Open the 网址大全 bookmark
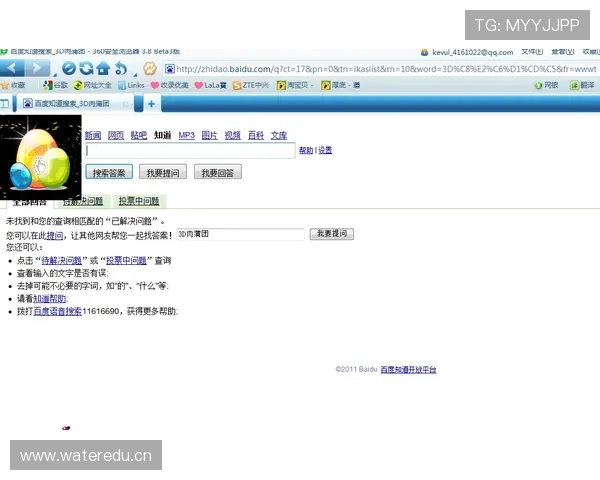Image resolution: width=600 pixels, height=480 pixels. [x=92, y=85]
